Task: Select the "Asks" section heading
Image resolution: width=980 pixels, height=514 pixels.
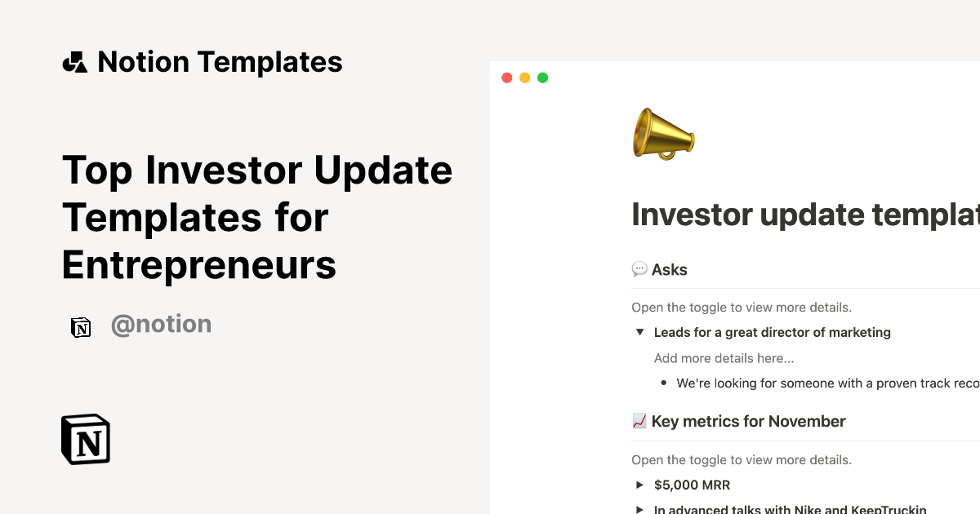Action: (x=671, y=268)
